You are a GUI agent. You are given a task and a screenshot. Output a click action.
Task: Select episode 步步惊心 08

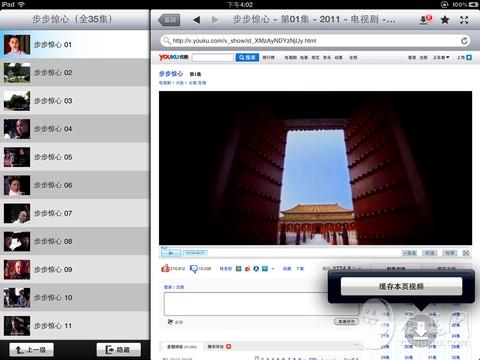coord(75,241)
